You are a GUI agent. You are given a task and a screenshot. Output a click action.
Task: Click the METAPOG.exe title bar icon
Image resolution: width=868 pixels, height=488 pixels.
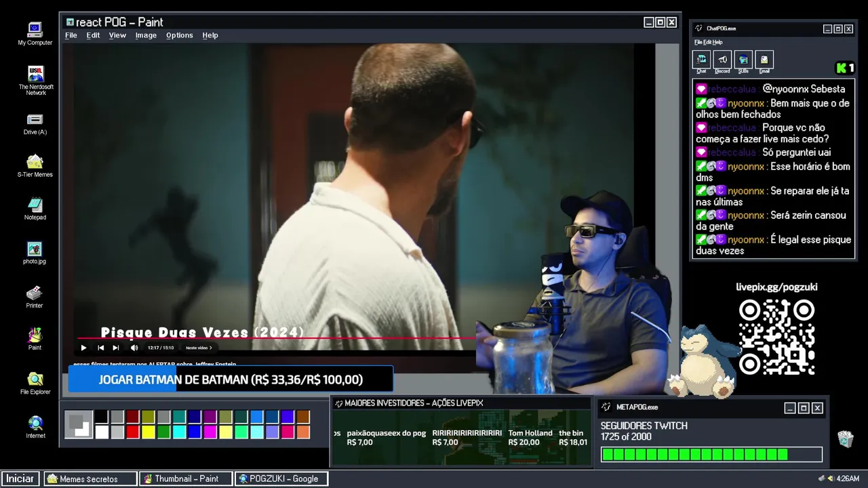pos(606,407)
